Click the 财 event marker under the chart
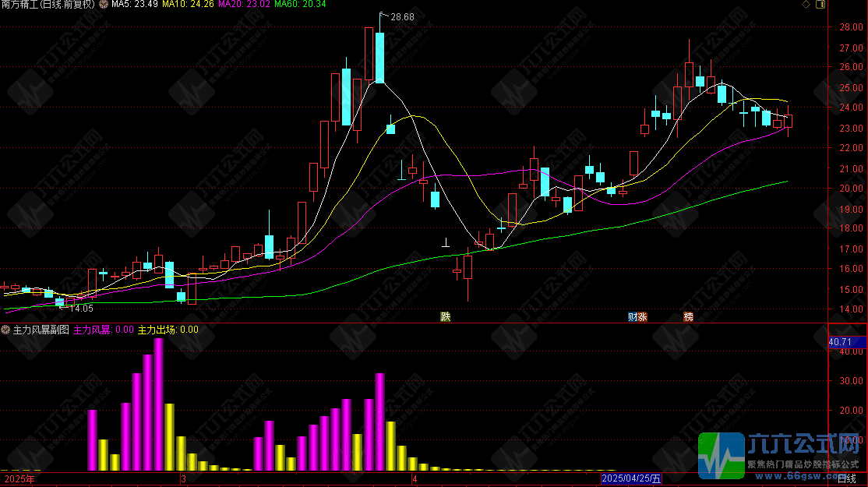Image resolution: width=868 pixels, height=487 pixels. [633, 316]
